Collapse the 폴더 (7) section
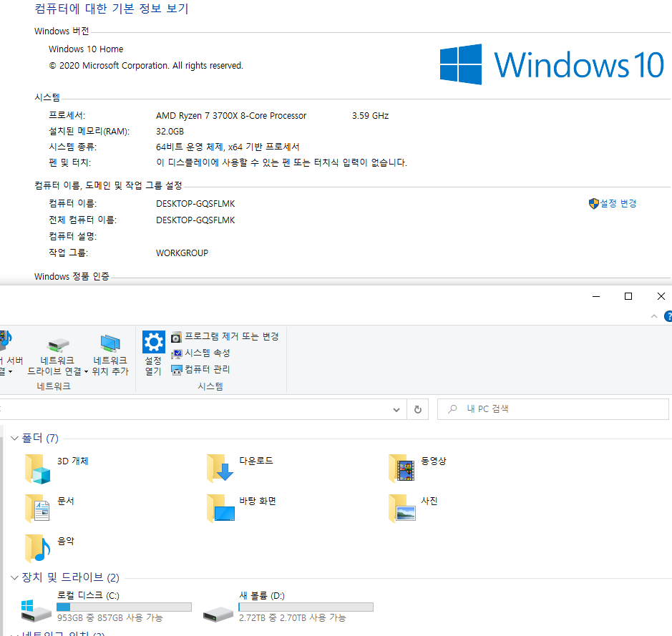672x636 pixels. pos(14,438)
